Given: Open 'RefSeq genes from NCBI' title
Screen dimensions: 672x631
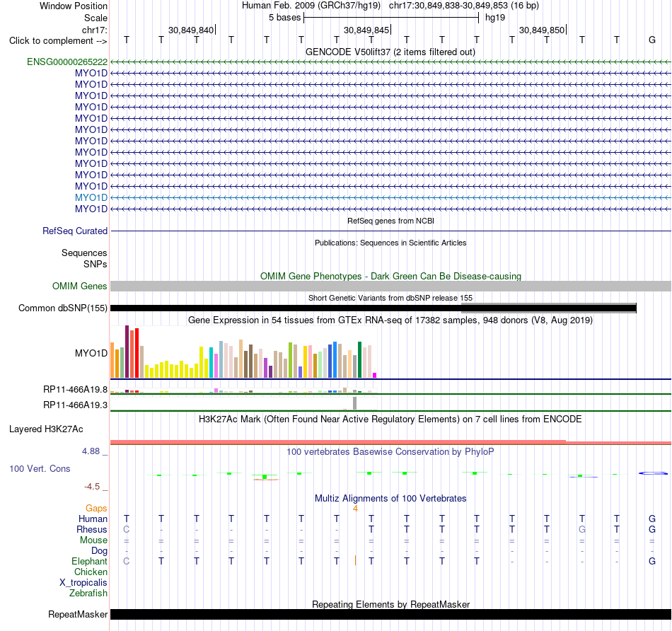Looking at the screenshot, I should [390, 221].
